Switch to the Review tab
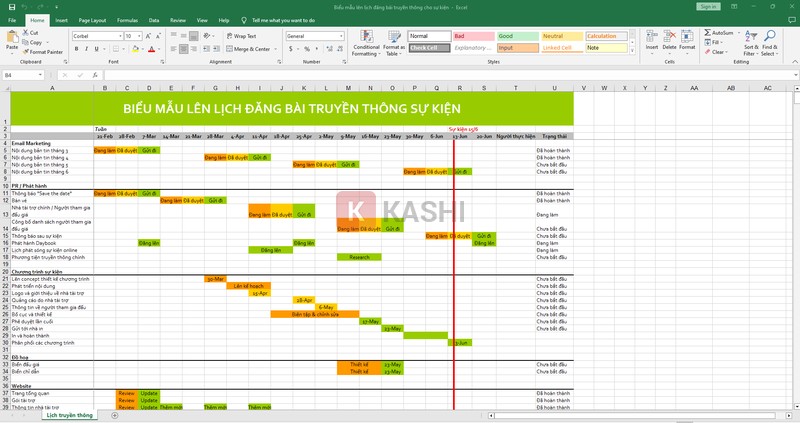This screenshot has height=423, width=800. [178, 20]
